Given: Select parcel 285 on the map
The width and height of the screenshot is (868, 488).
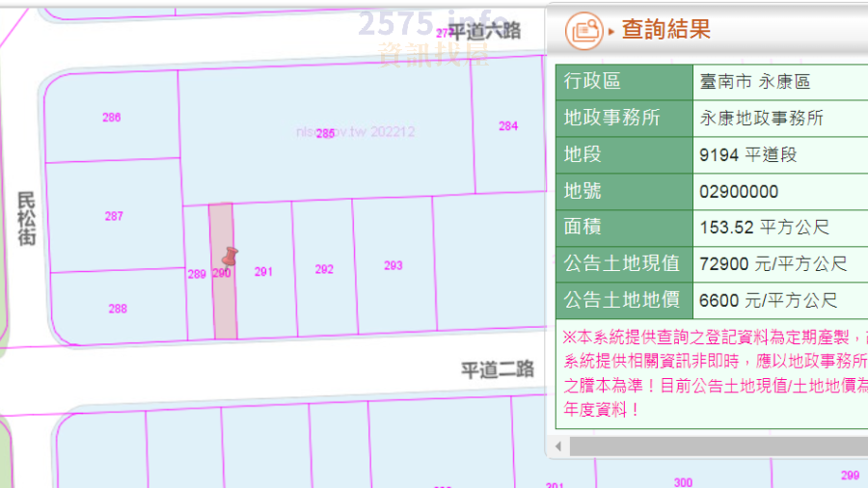Looking at the screenshot, I should point(326,133).
